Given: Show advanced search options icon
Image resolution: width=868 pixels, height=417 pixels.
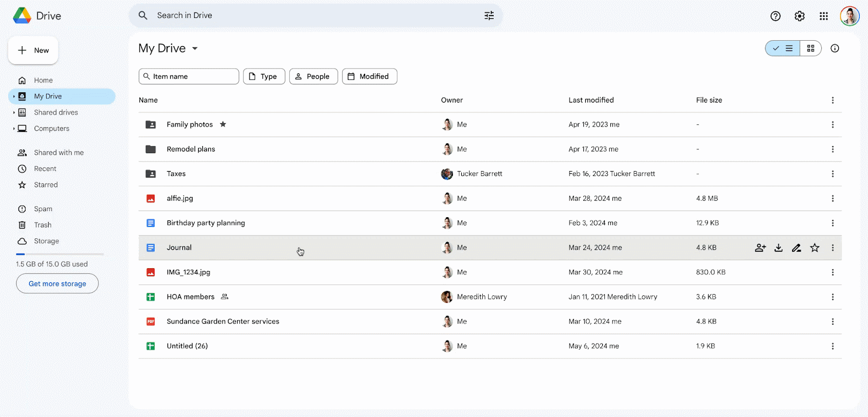Looking at the screenshot, I should pyautogui.click(x=489, y=16).
